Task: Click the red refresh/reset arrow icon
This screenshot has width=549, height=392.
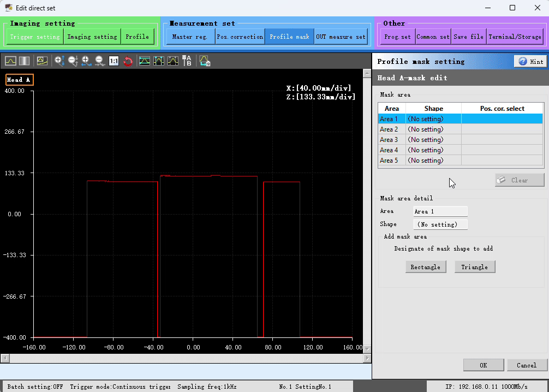Action: coord(128,61)
